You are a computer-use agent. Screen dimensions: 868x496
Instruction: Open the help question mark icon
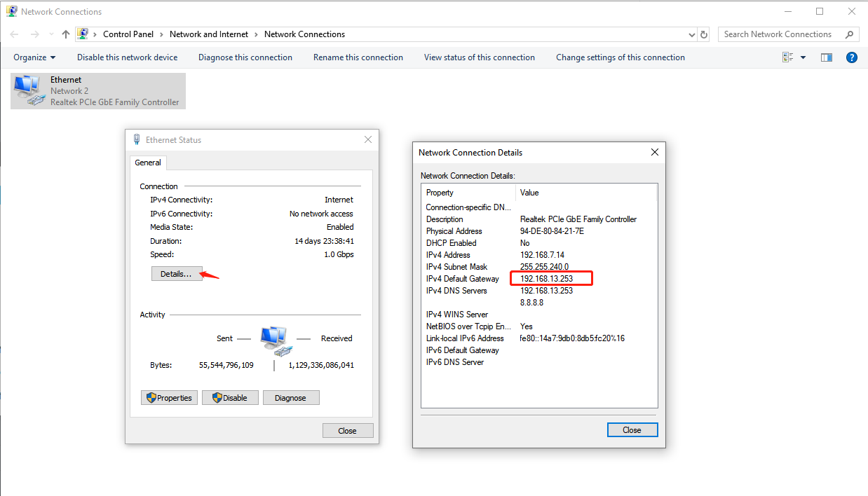tap(852, 57)
